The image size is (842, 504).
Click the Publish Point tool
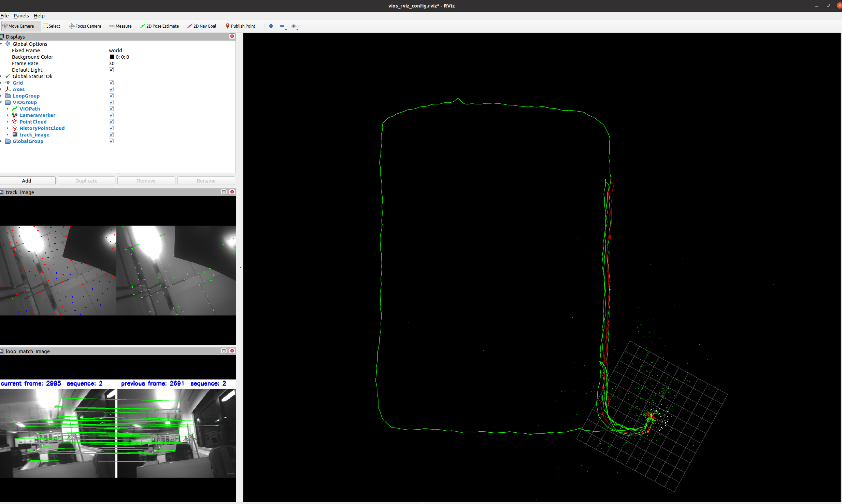[x=240, y=26]
